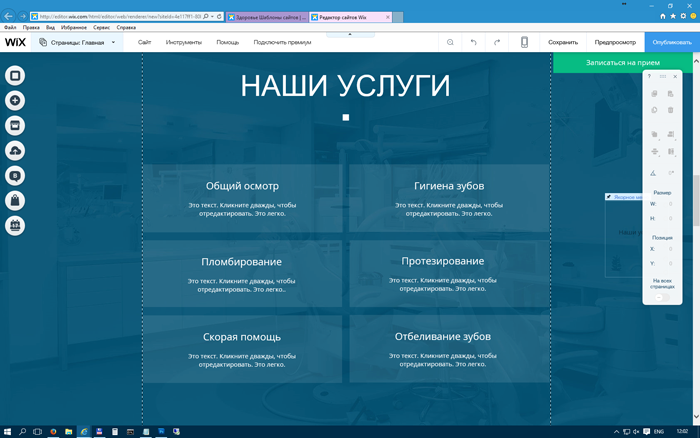Close the floating editor toolbar panel
Screen dimensions: 700x438
coord(675,76)
